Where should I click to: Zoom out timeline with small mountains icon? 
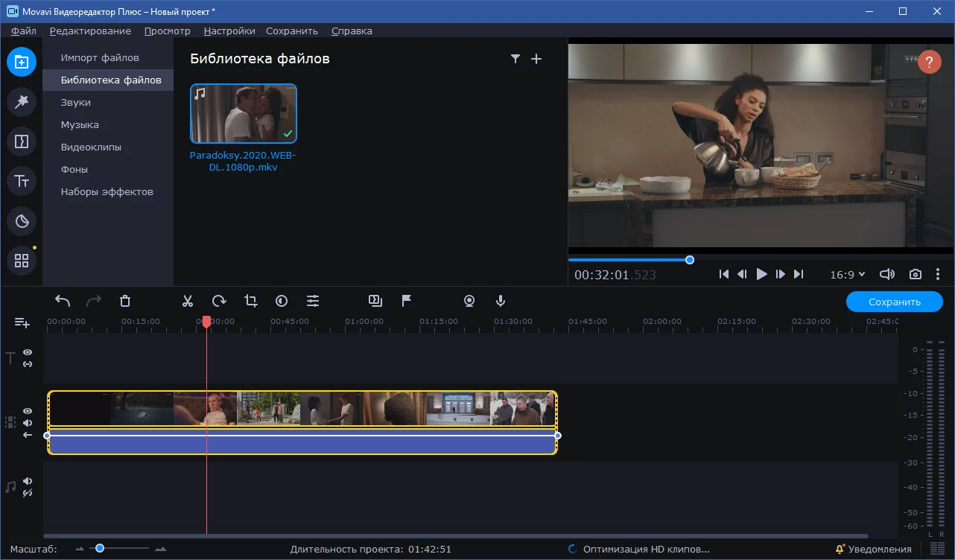coord(80,549)
